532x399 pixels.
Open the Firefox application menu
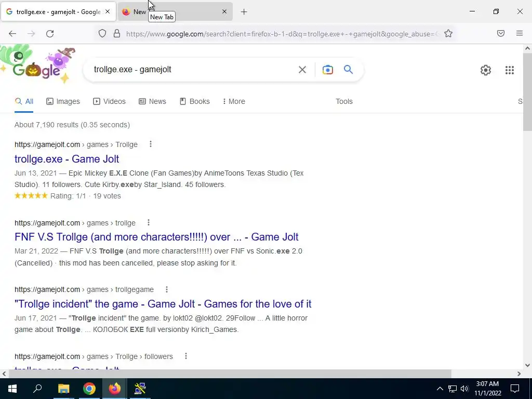pos(519,34)
